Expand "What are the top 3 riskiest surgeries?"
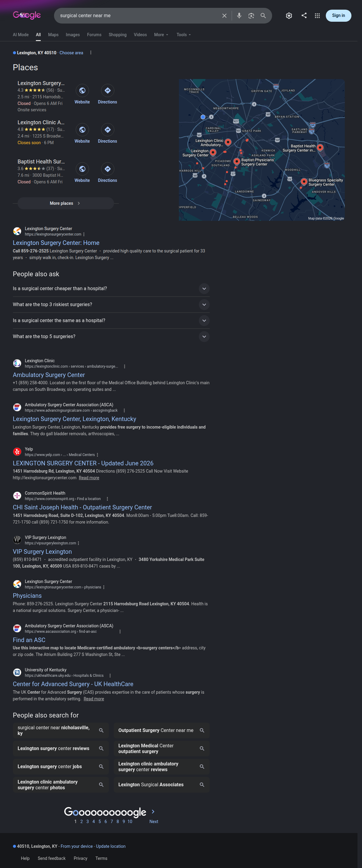This screenshot has width=362, height=868. pyautogui.click(x=111, y=304)
